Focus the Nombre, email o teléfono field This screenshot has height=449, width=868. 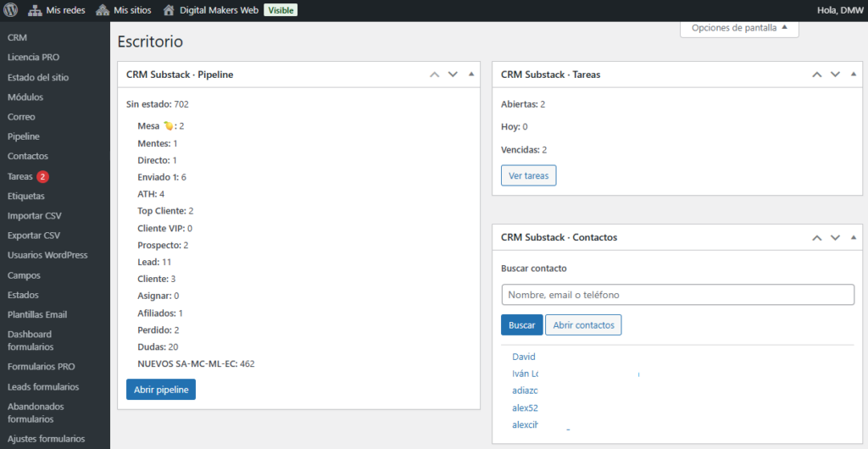coord(677,295)
